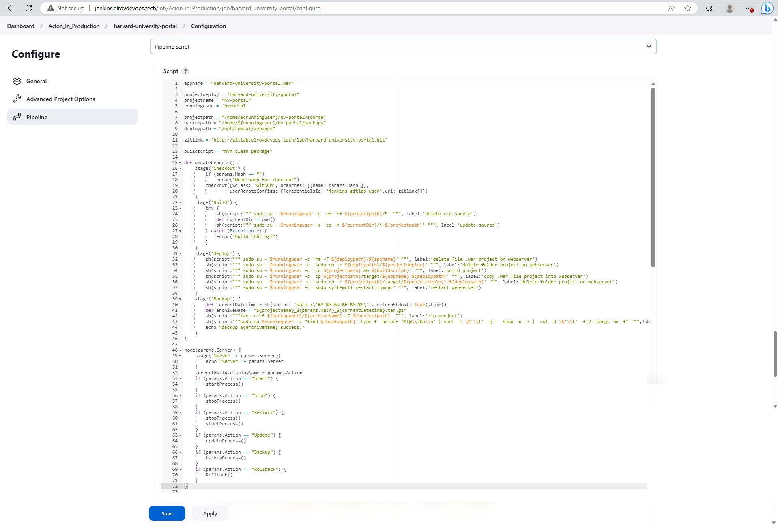Image resolution: width=778 pixels, height=532 pixels.
Task: Open the Script help question mark
Action: tap(185, 71)
